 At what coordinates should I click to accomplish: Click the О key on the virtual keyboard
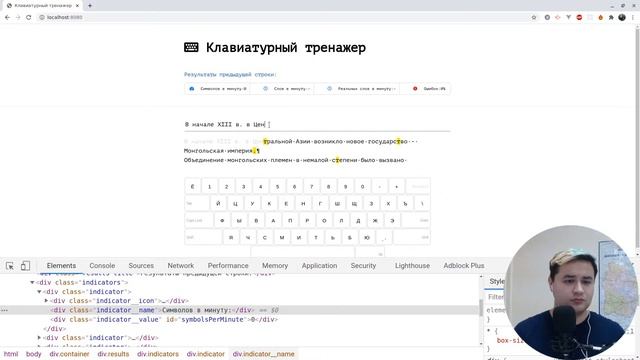pos(324,220)
